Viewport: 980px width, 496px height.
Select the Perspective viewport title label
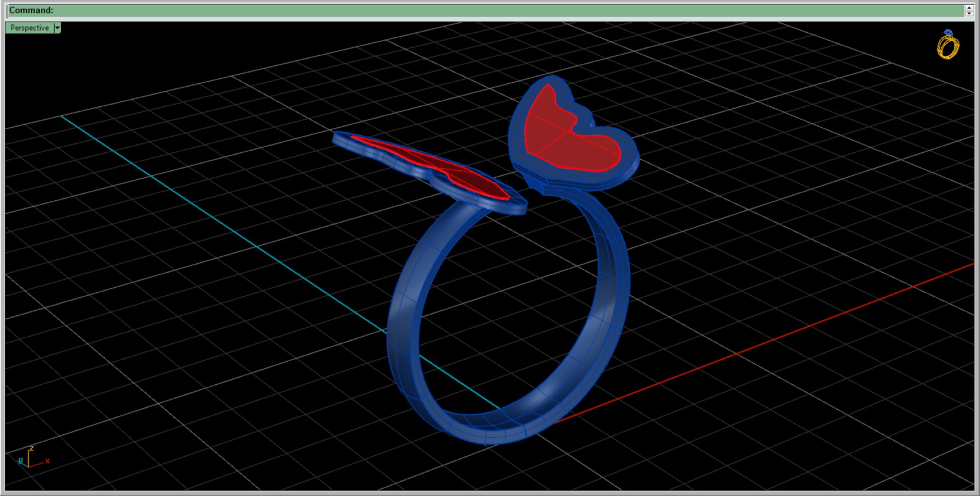[x=30, y=28]
